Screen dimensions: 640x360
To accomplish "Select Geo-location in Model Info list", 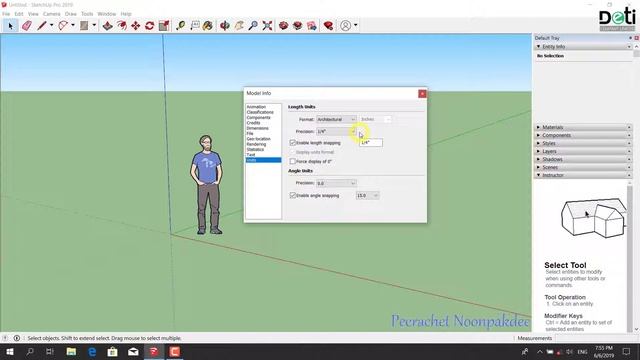I will [258, 139].
